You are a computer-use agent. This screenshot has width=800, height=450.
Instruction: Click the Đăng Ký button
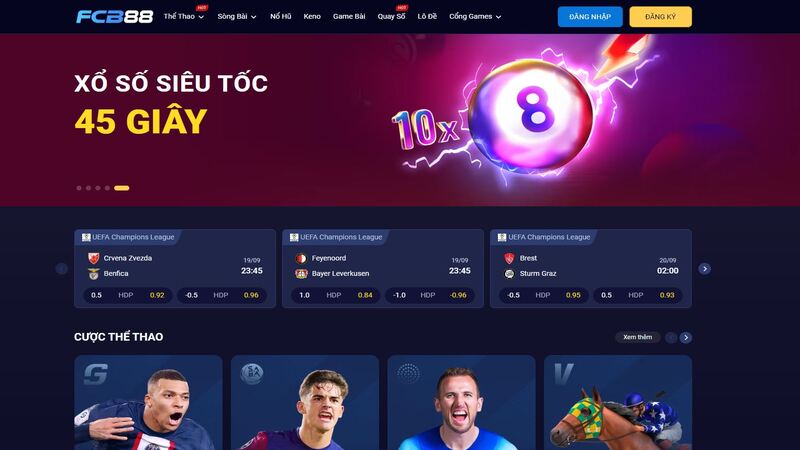coord(660,17)
